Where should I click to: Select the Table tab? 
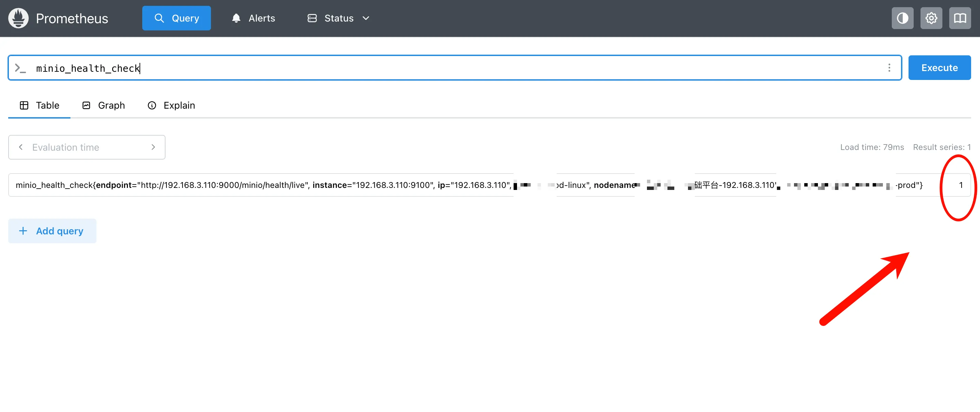40,105
